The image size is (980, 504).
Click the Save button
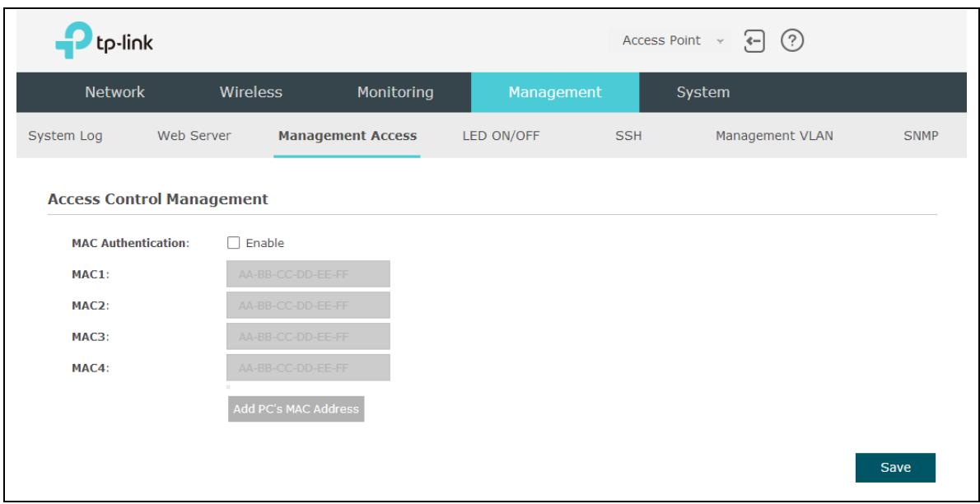(x=895, y=468)
